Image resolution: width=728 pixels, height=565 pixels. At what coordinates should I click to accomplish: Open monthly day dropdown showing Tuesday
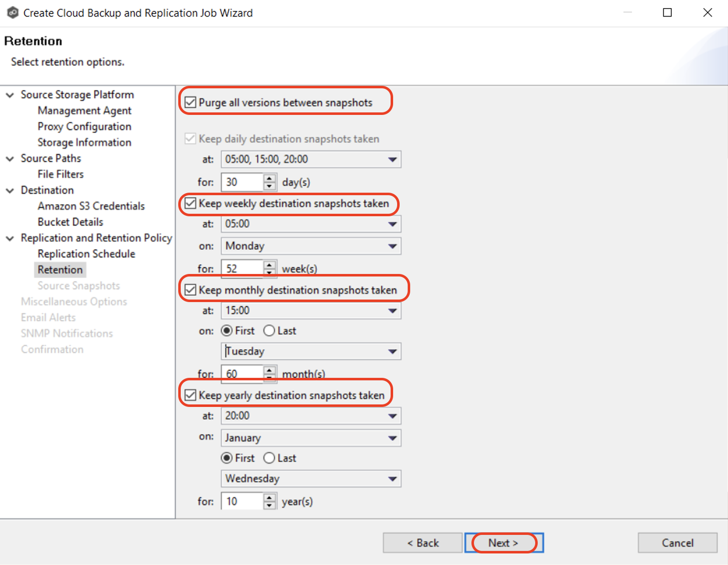pos(311,351)
